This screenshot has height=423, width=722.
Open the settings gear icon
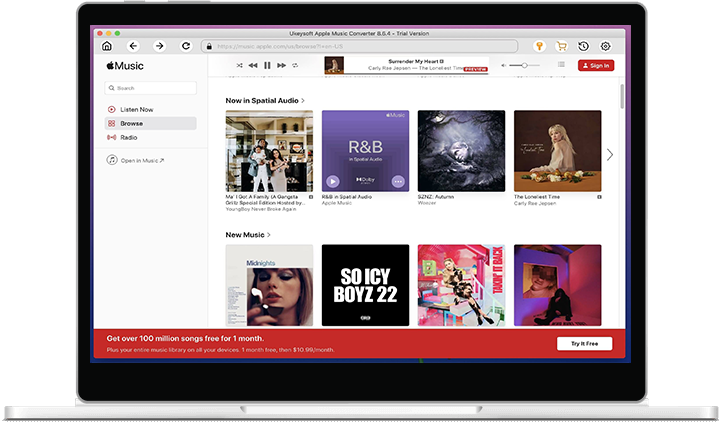(x=606, y=46)
